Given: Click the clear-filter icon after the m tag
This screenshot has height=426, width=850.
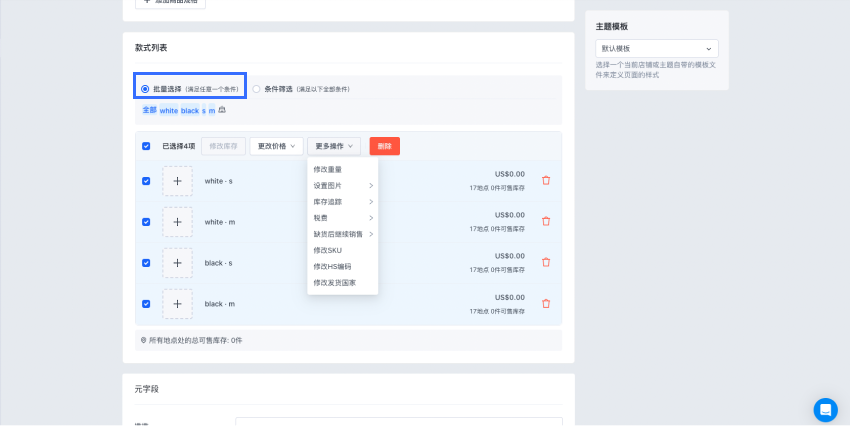Looking at the screenshot, I should 222,110.
